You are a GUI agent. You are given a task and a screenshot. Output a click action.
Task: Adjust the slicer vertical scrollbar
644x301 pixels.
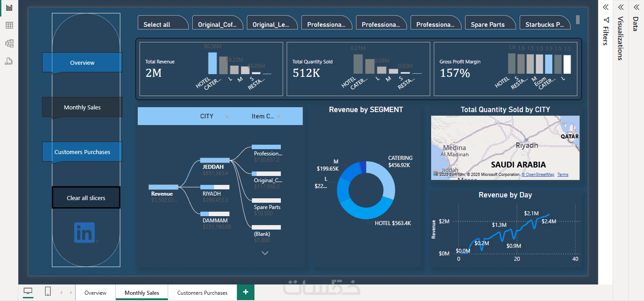click(578, 20)
